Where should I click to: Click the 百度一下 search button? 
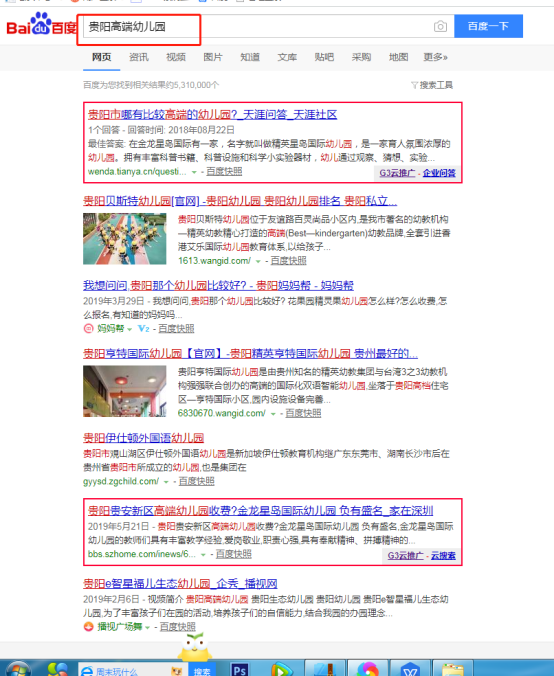(x=488, y=26)
